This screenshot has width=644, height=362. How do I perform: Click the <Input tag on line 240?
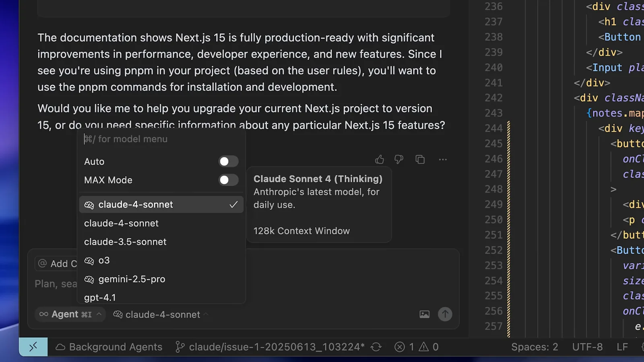(604, 68)
